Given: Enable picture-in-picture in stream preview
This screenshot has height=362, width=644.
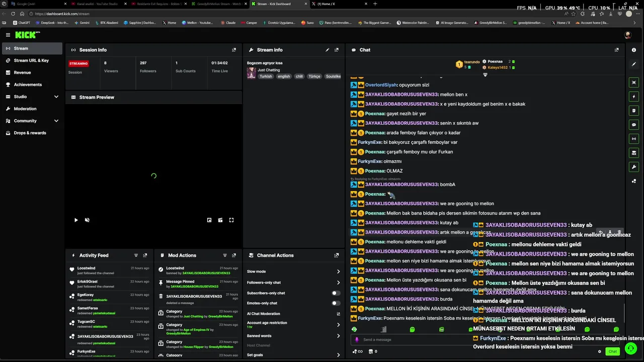Looking at the screenshot, I should tap(209, 220).
